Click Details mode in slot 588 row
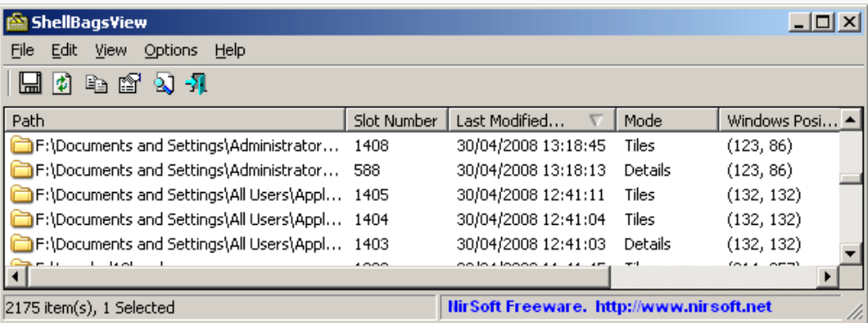 (x=648, y=170)
